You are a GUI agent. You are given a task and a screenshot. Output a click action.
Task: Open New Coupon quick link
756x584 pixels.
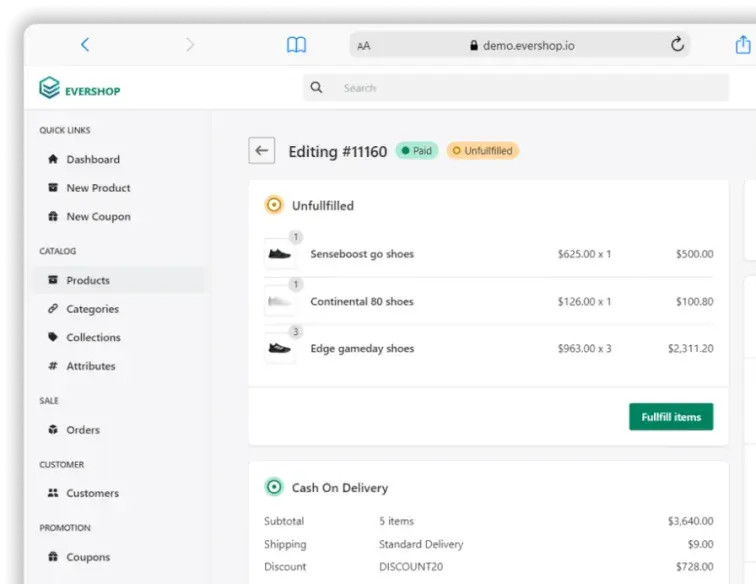pos(98,216)
